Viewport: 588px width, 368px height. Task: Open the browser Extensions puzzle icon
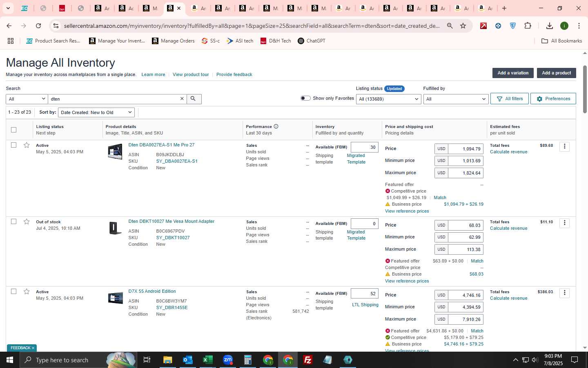(x=528, y=26)
